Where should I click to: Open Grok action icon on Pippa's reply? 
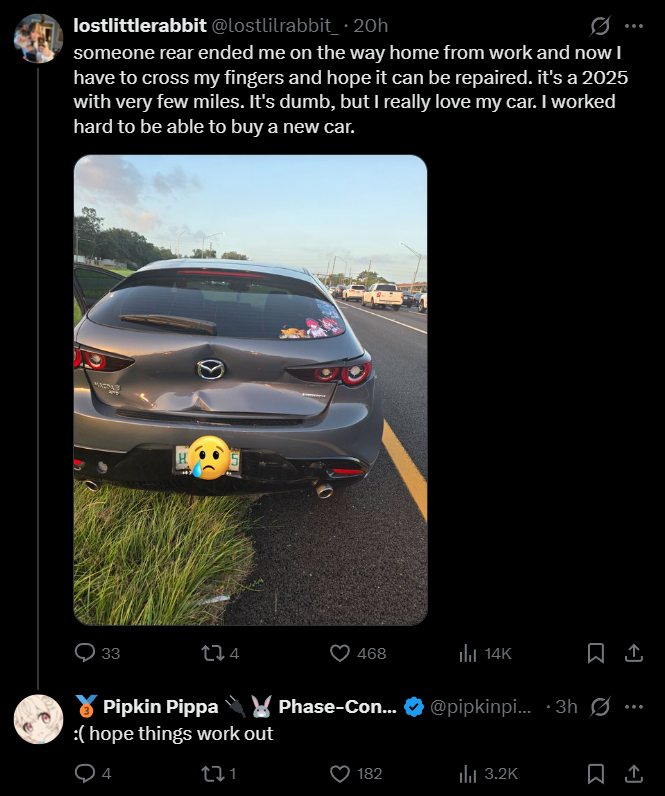tap(600, 707)
